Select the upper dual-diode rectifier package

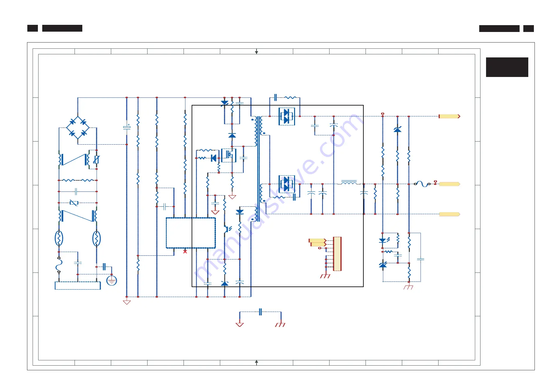pyautogui.click(x=287, y=116)
